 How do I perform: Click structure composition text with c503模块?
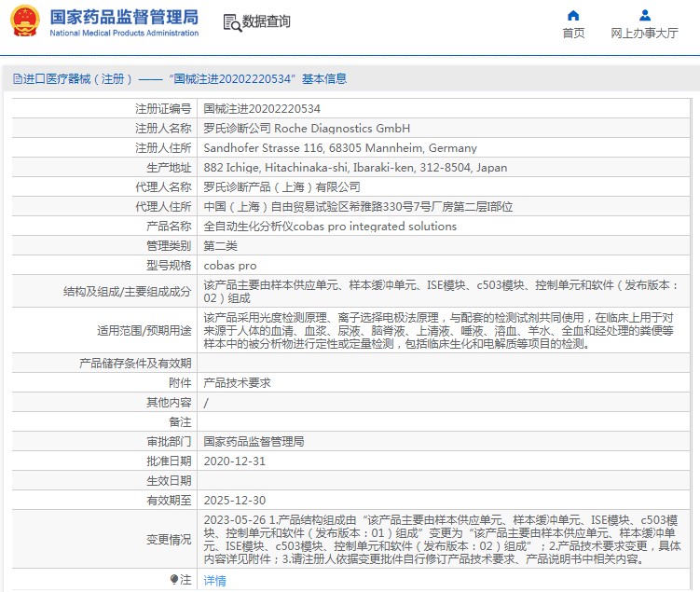tap(441, 292)
